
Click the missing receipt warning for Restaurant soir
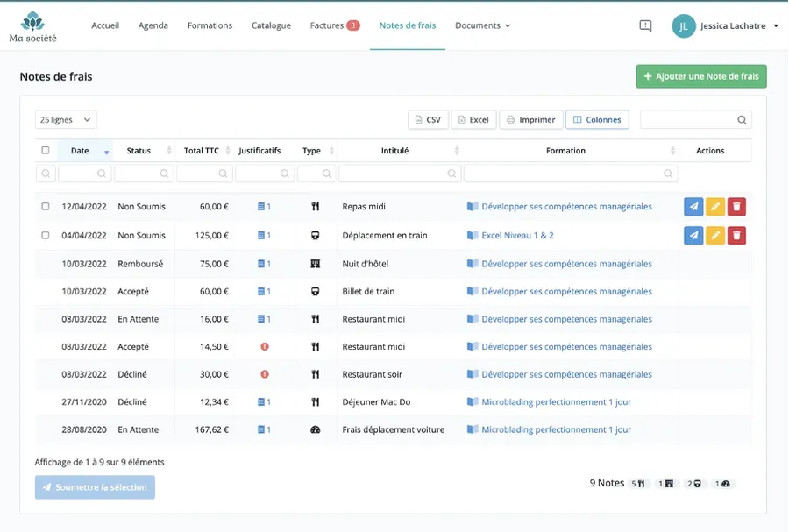265,374
